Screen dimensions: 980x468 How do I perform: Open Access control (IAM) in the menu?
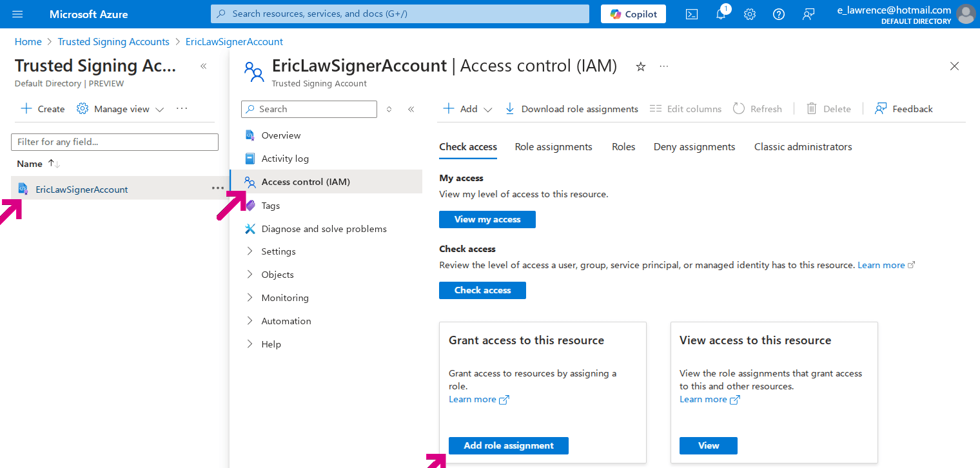coord(326,182)
